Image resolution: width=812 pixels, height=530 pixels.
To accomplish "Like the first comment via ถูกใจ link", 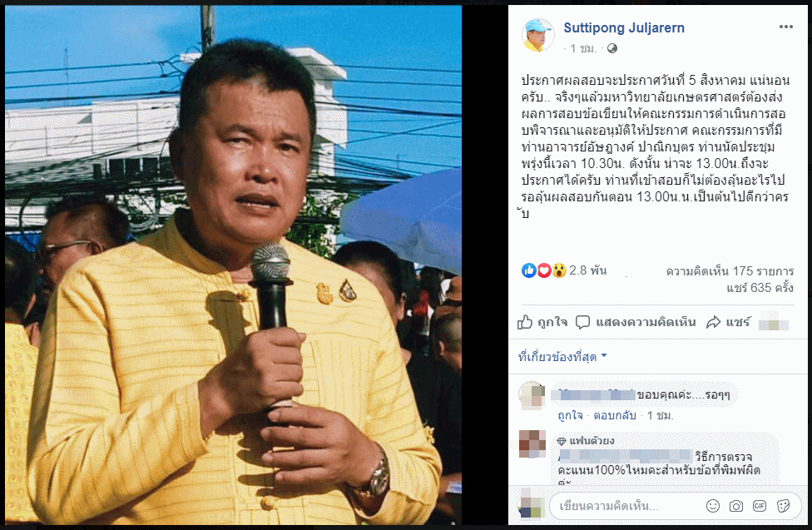I will [570, 415].
